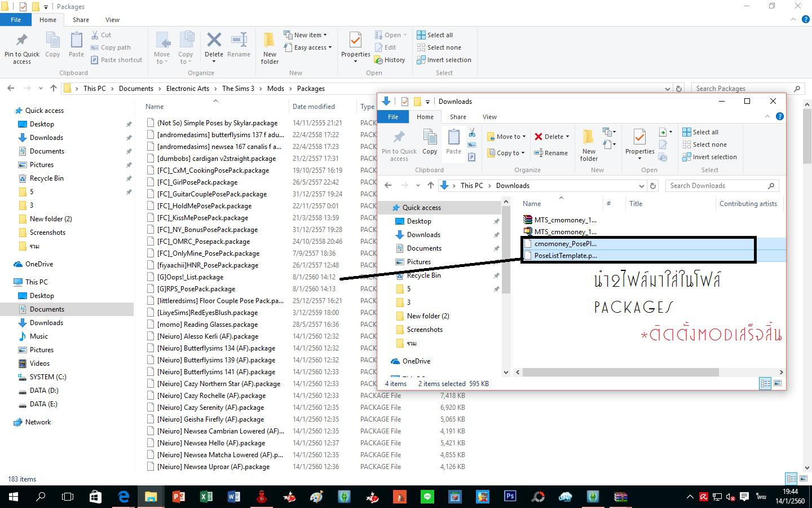The height and width of the screenshot is (508, 812).
Task: Open Photoshop from the taskbar
Action: pos(510,497)
